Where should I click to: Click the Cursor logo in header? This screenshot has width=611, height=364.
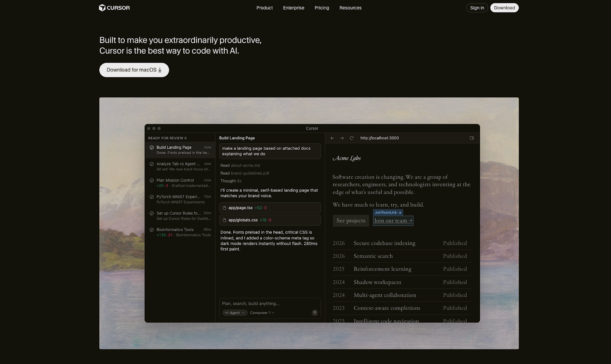pos(114,8)
